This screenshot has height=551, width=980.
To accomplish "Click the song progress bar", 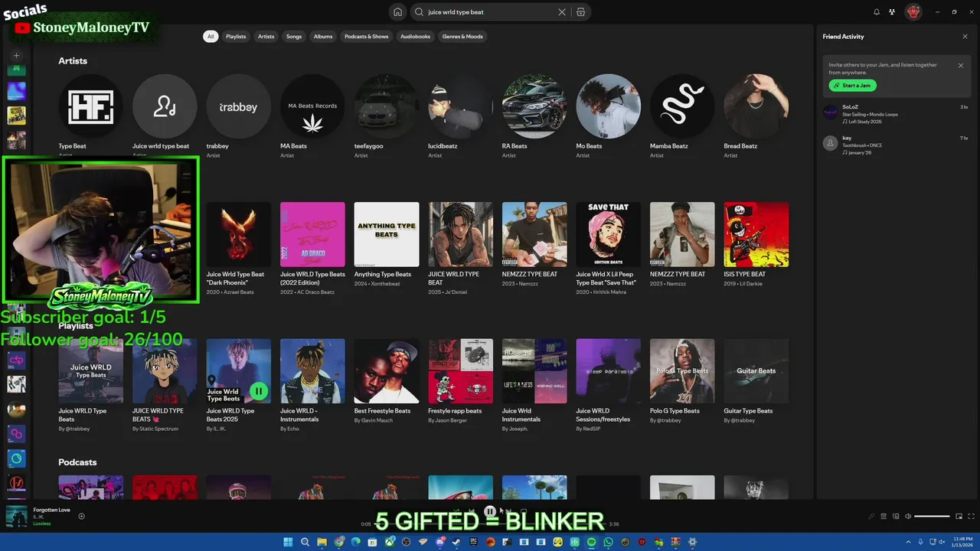I will click(490, 524).
